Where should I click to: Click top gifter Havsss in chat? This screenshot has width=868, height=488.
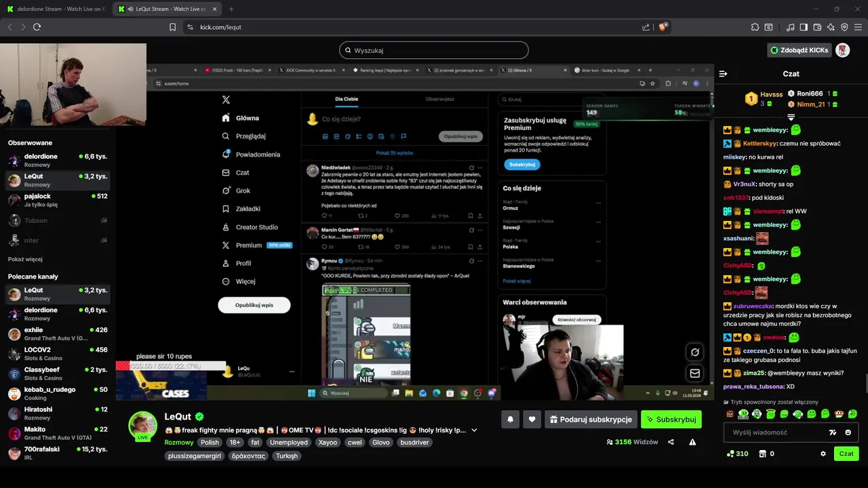coord(771,94)
